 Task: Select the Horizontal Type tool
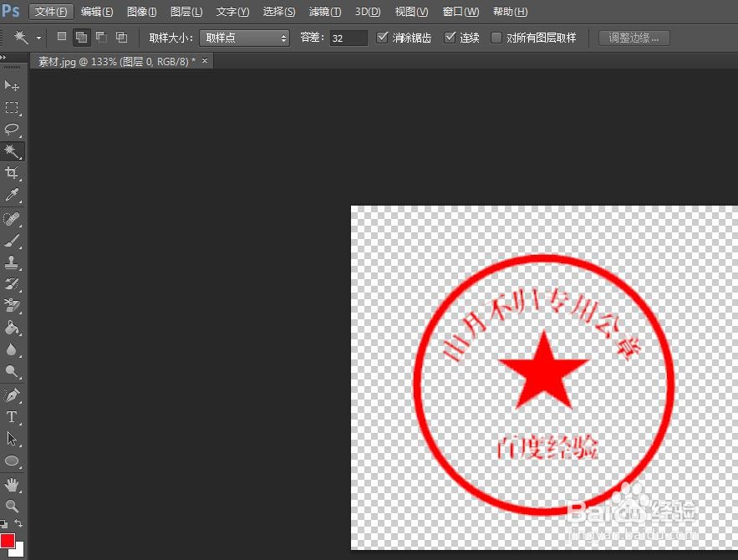[x=12, y=417]
